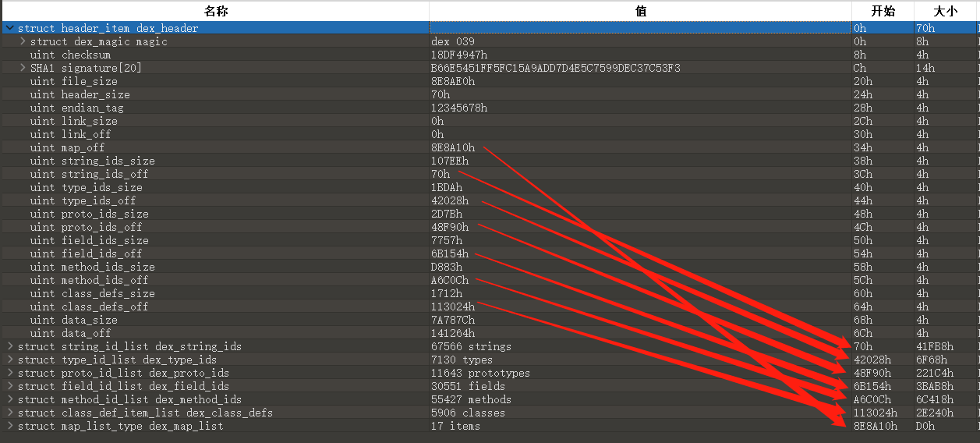Select the uint map_off field
980x443 pixels.
pyautogui.click(x=67, y=147)
